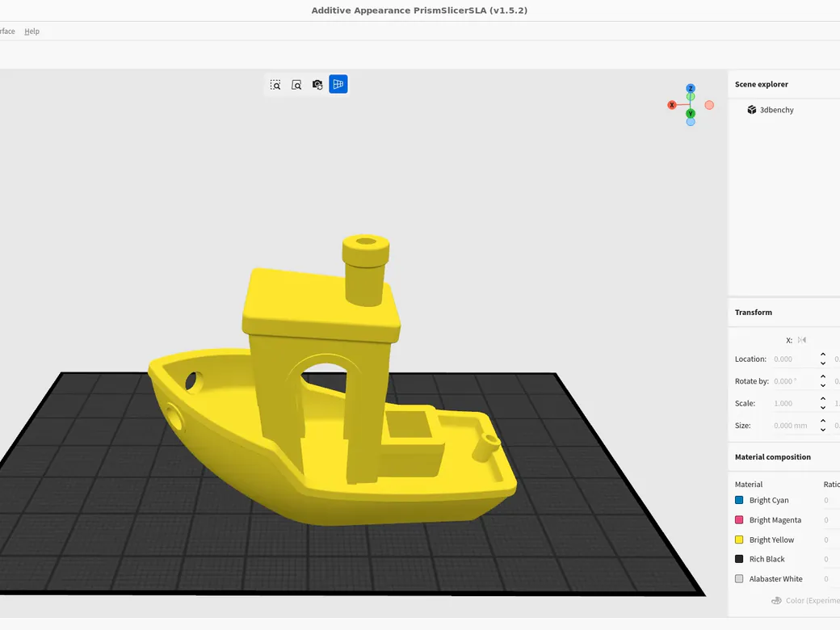Increase Scale X with the up arrow

(x=823, y=399)
